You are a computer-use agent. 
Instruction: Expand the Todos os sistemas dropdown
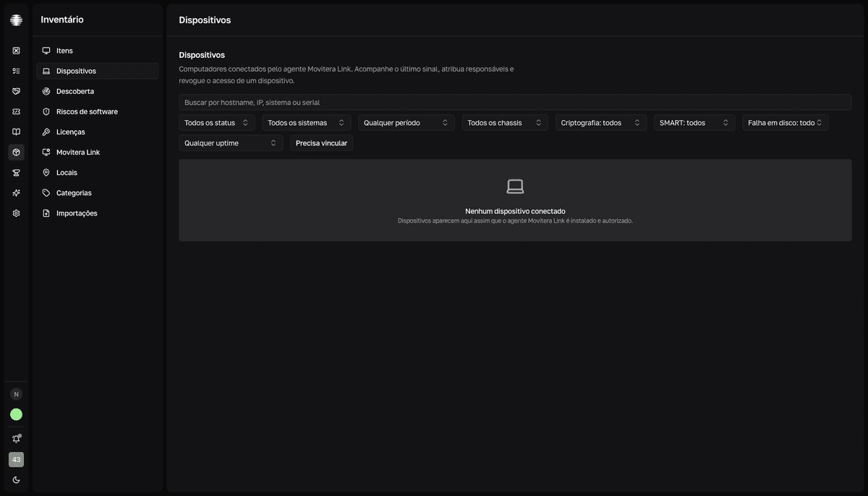coord(307,123)
